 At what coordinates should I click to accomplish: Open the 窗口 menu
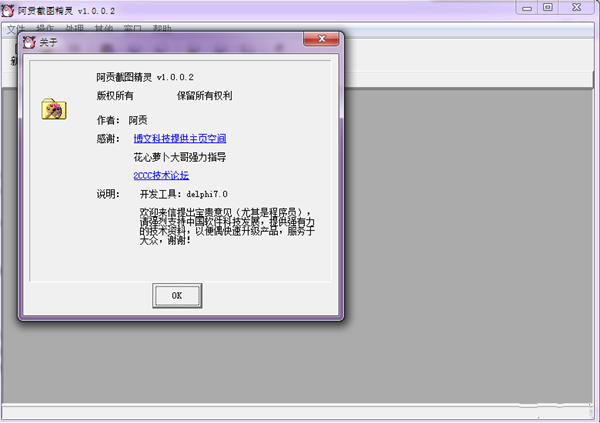point(132,28)
